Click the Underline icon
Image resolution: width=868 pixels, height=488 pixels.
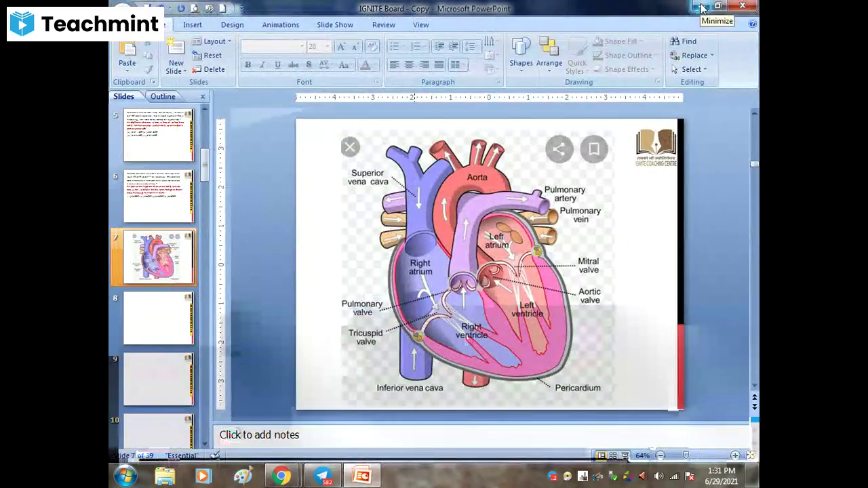click(x=278, y=64)
